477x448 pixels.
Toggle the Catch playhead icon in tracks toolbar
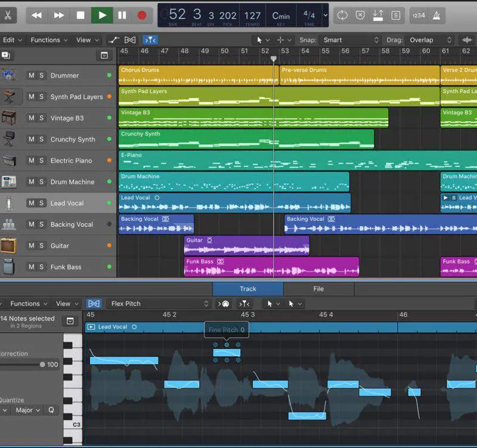pos(150,40)
